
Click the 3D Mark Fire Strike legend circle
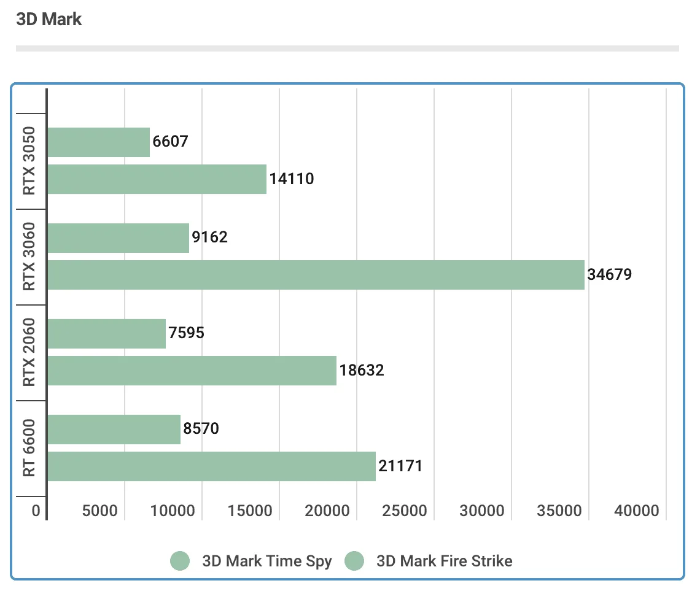[354, 561]
